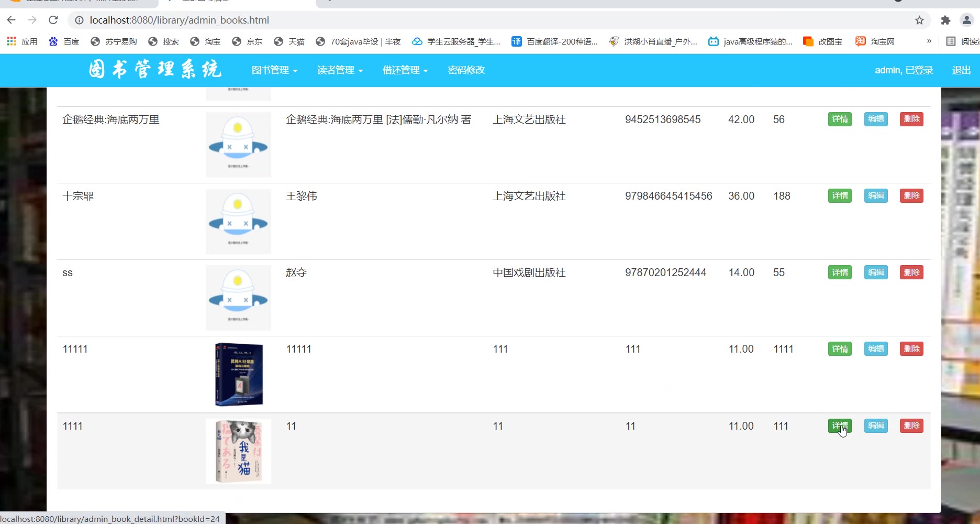Open the 淘宝网 bookmark

coord(875,41)
